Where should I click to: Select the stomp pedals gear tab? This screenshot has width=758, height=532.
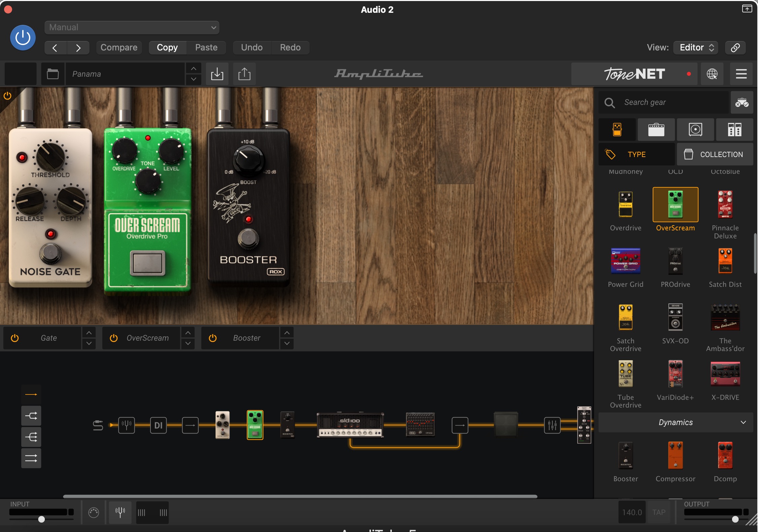point(617,129)
